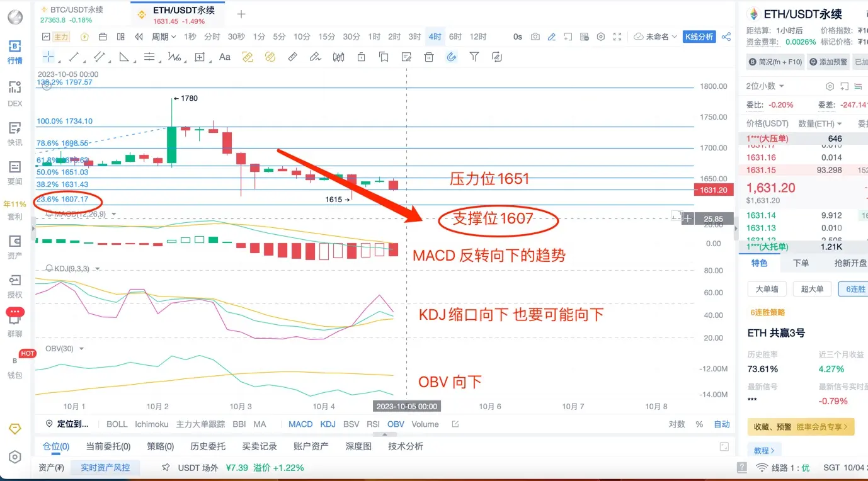Select the parallel channel drawing tool
This screenshot has width=868, height=481.
tap(99, 57)
